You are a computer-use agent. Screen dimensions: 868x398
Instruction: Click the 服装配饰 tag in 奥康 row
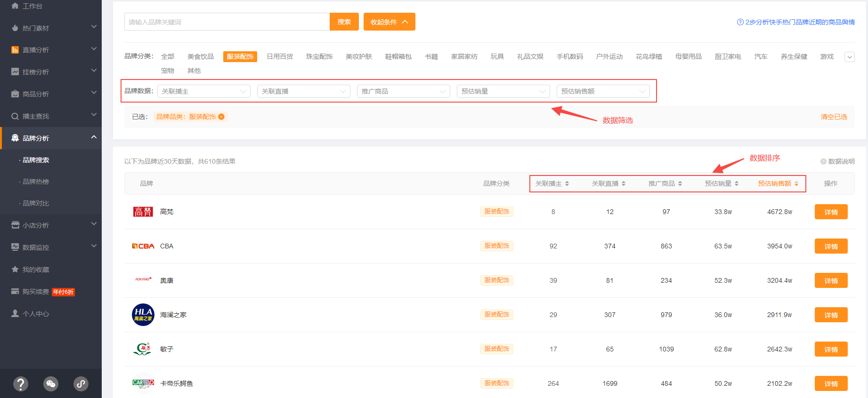[497, 280]
